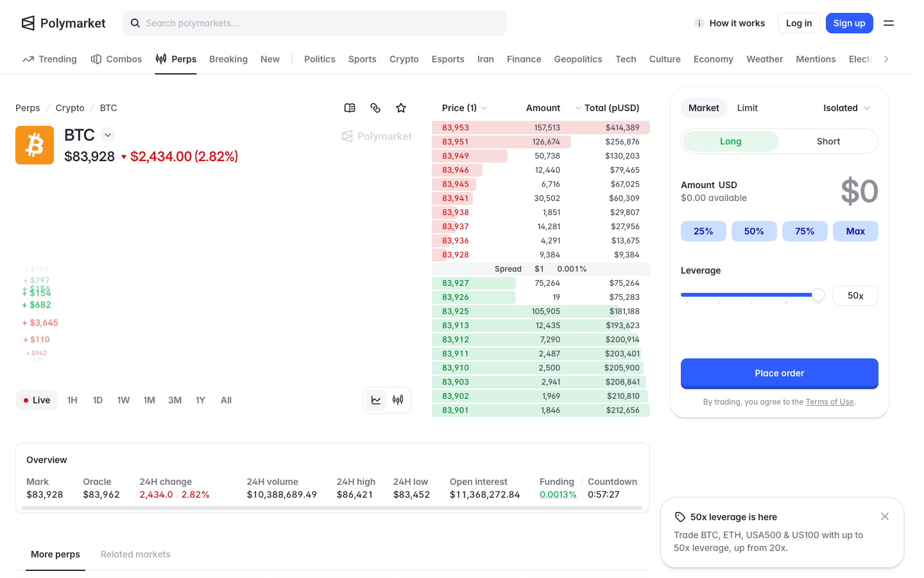Open the Price (1) grouping dropdown
Screen dimensions: 924x578
(x=465, y=108)
